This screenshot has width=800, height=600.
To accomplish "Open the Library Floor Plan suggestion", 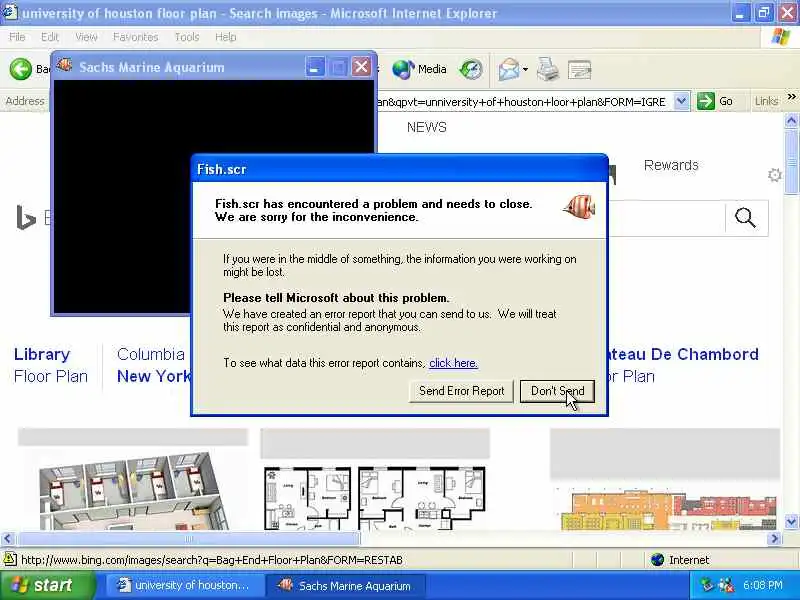I will (x=50, y=365).
